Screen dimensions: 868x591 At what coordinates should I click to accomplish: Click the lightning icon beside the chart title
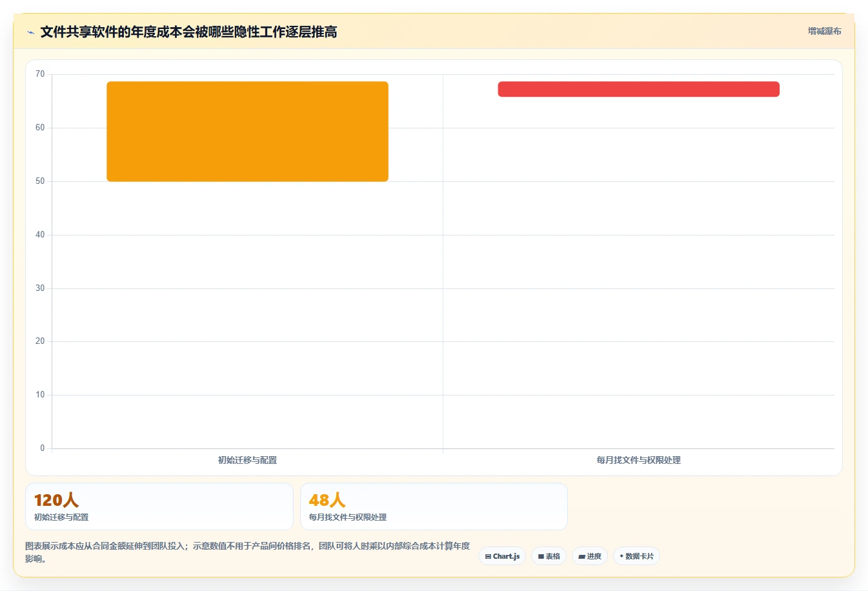pos(30,32)
